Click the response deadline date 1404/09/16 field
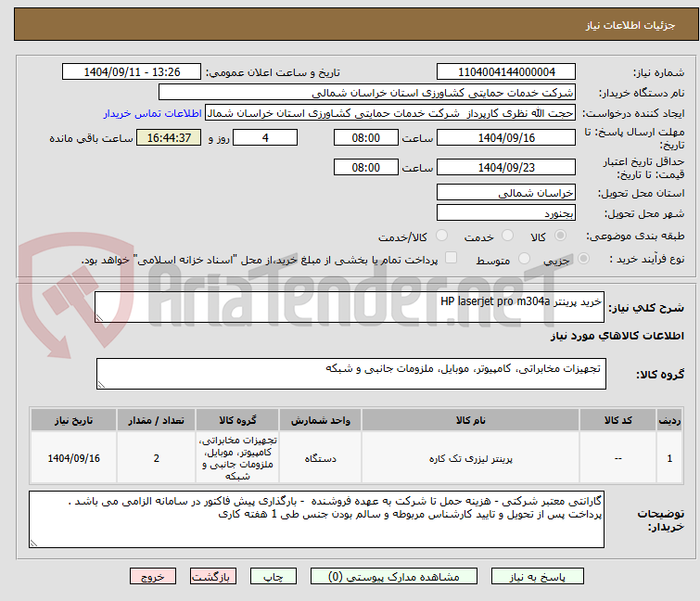The width and height of the screenshot is (700, 601). coord(506,137)
